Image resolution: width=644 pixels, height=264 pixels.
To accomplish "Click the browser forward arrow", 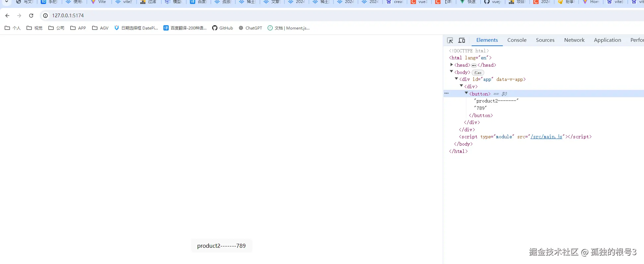I will pos(19,16).
